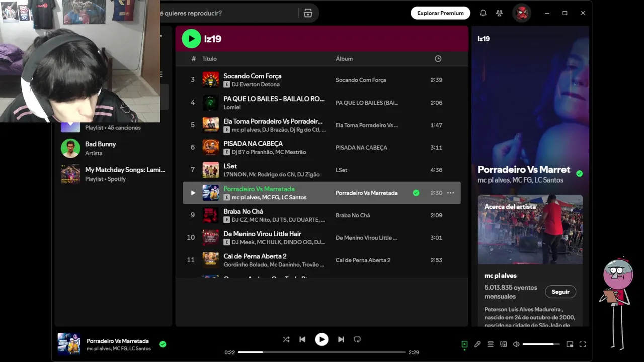Click Explorar Premium button
The height and width of the screenshot is (362, 644).
point(440,13)
